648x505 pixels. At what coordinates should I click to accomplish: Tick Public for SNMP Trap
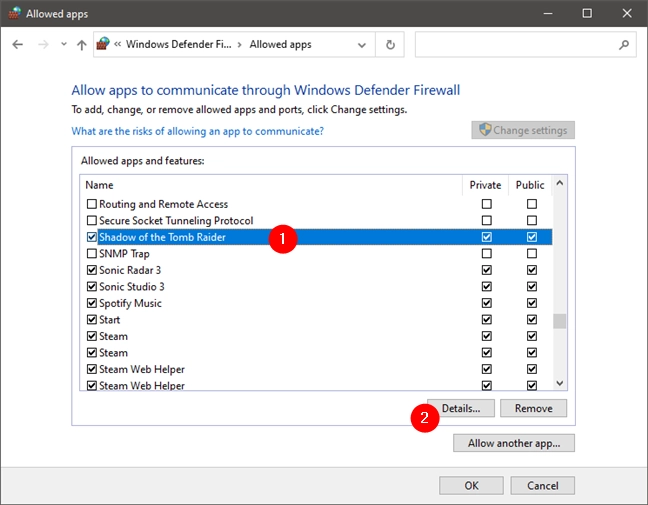(x=532, y=253)
